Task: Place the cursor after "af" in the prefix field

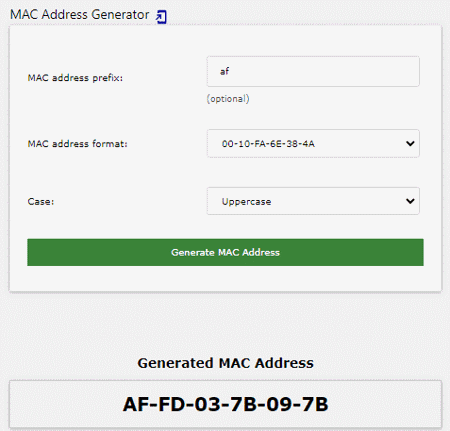Action: [230, 71]
